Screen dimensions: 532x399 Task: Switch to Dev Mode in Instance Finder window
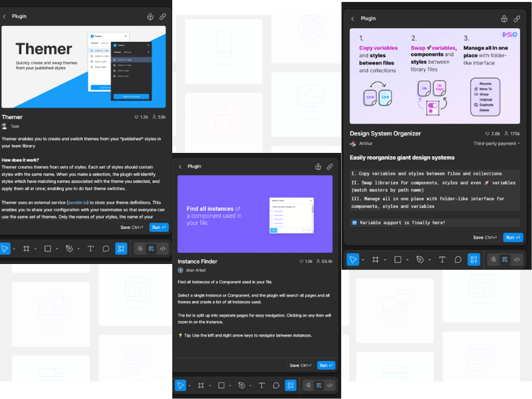click(330, 386)
